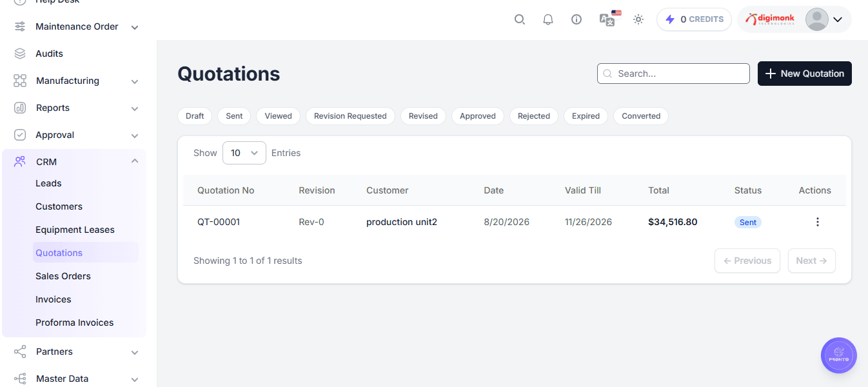This screenshot has height=387, width=868.
Task: Open Invoices in the CRM menu
Action: pos(53,299)
